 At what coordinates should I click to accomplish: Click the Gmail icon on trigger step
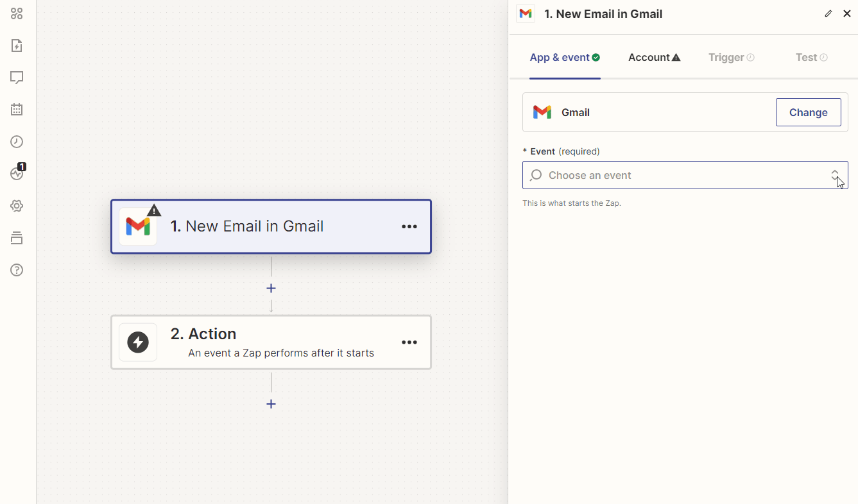tap(138, 226)
